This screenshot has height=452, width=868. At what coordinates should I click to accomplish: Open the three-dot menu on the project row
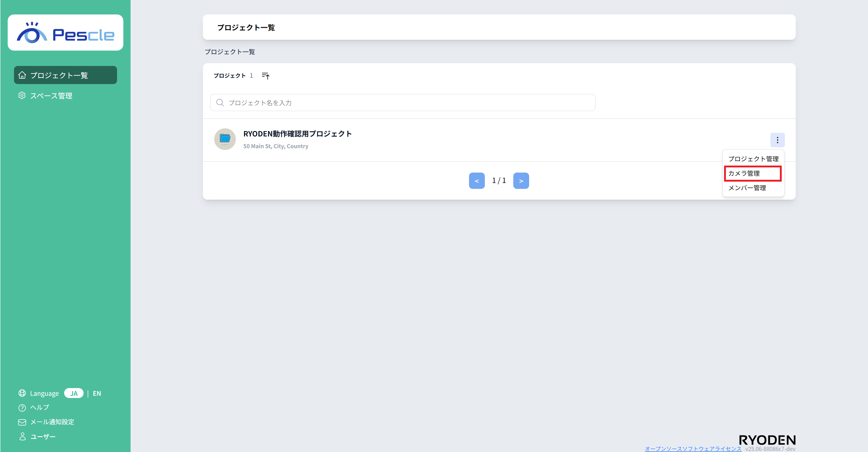(778, 140)
